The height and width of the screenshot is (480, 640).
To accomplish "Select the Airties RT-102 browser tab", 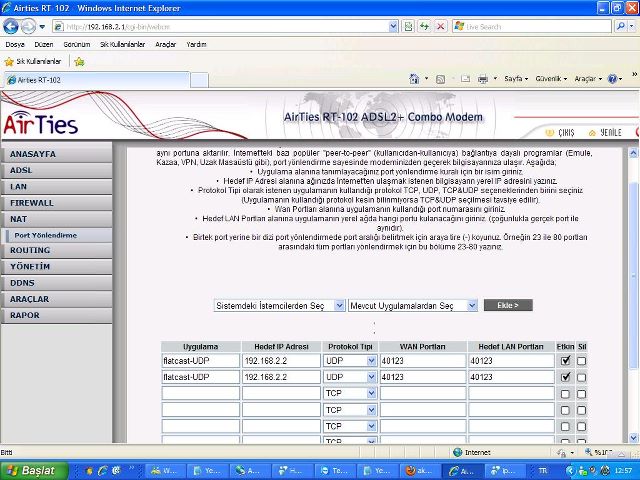I will [x=97, y=80].
